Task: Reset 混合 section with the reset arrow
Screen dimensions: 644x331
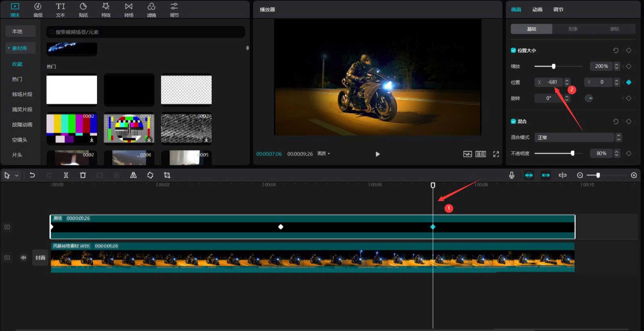Action: (615, 121)
